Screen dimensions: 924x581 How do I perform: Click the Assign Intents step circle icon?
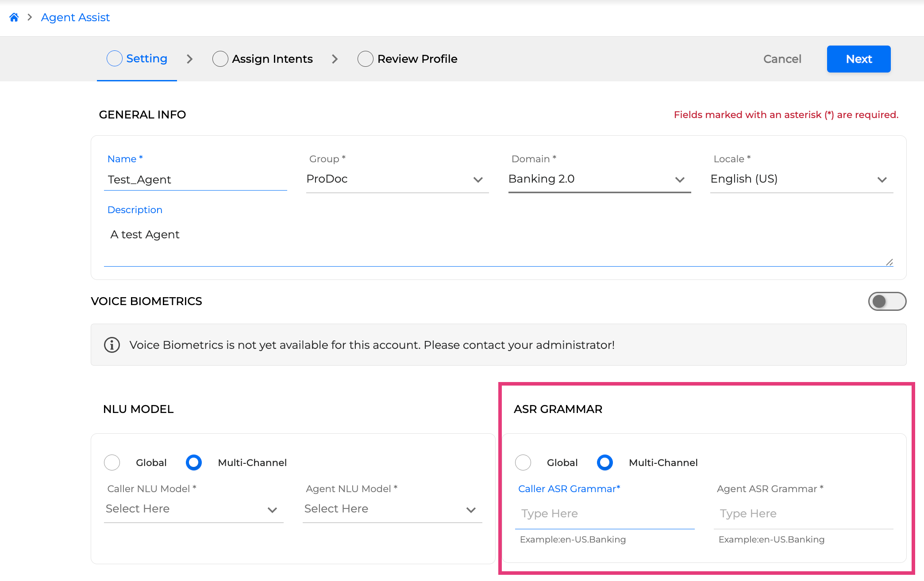coord(220,59)
